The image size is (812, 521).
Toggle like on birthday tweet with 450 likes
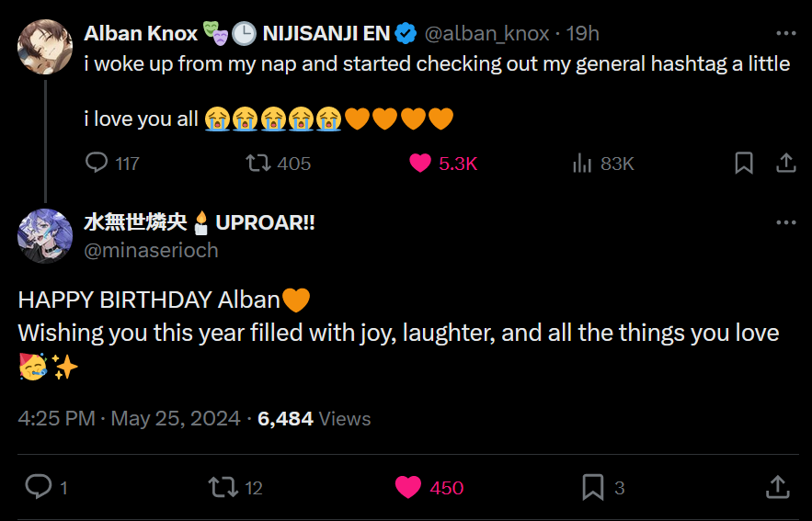click(x=408, y=487)
